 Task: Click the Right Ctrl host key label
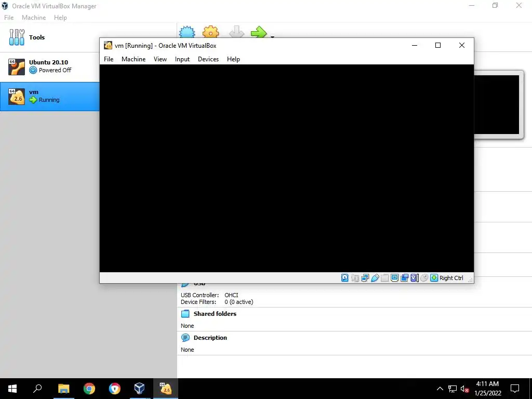[451, 278]
